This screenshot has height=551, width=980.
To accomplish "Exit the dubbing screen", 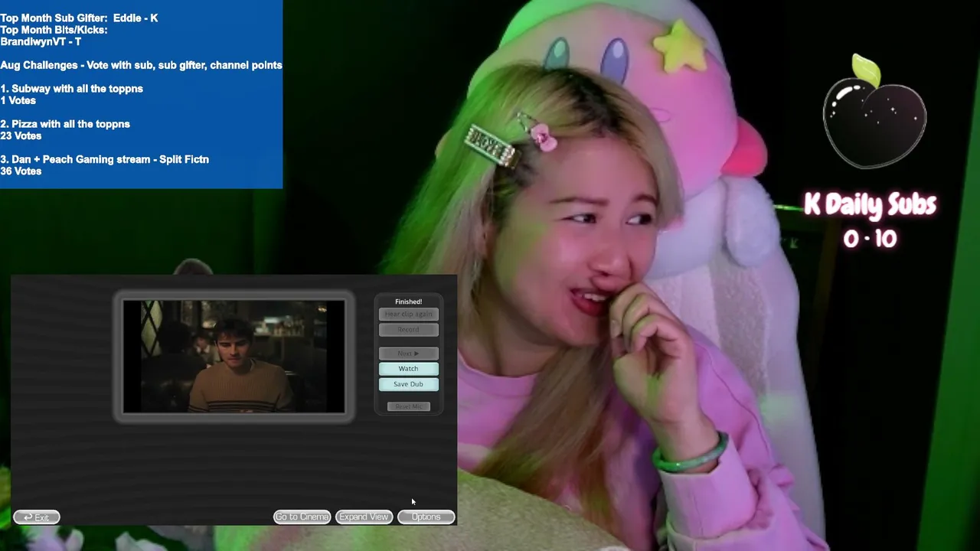I will click(x=36, y=517).
